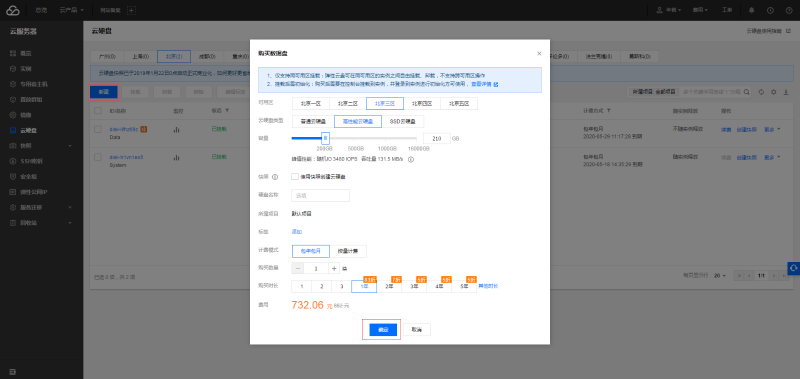Image resolution: width=800 pixels, height=379 pixels.
Task: Switch to the 上海(0) region tab
Action: (x=141, y=57)
